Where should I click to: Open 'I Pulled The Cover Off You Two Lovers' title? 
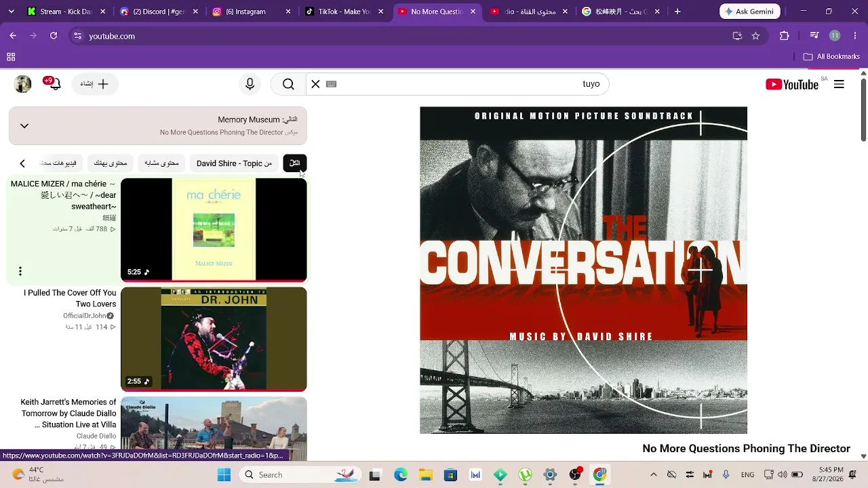pyautogui.click(x=70, y=298)
